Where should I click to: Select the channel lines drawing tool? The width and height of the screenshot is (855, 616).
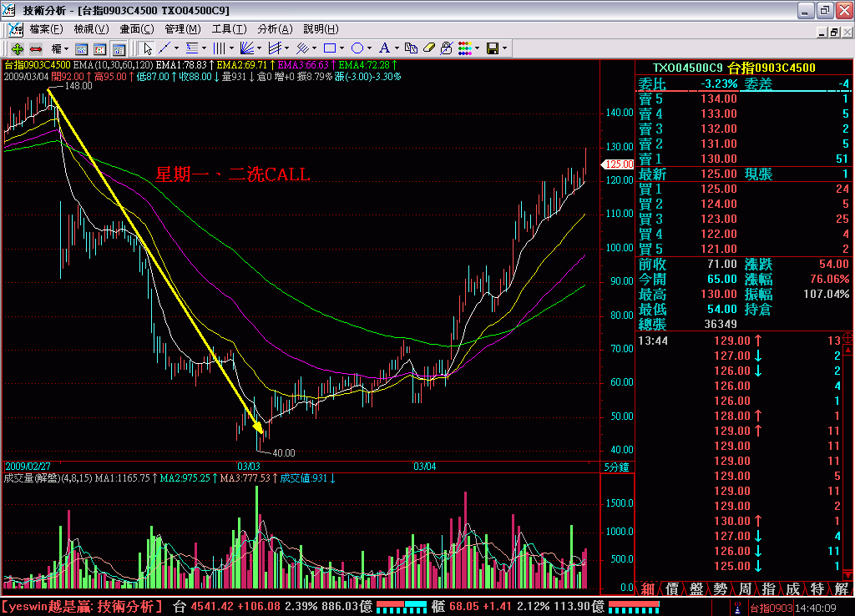(x=275, y=48)
